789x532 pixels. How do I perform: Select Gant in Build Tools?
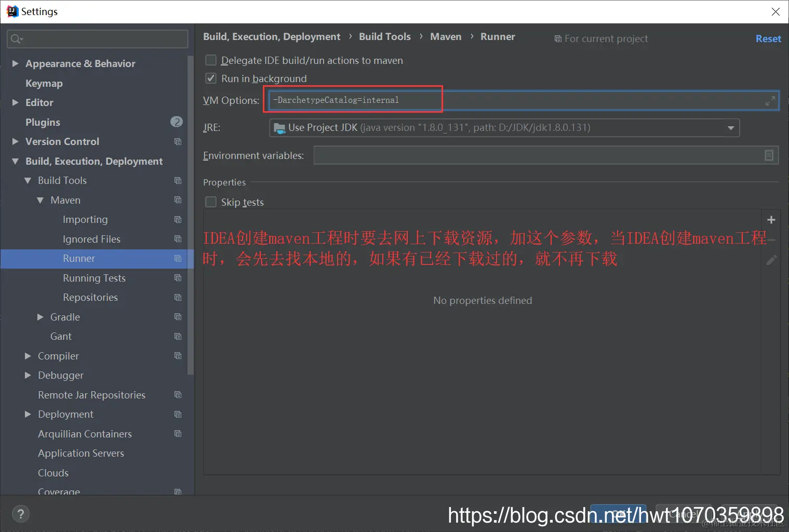(x=61, y=337)
